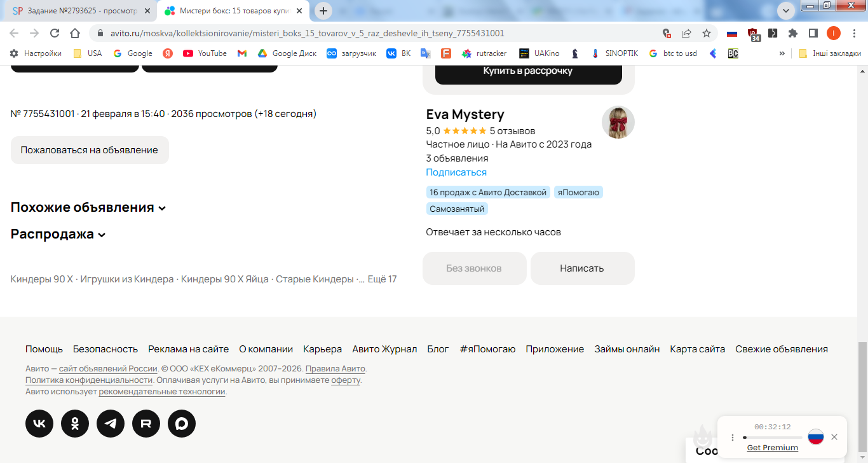Open a new browser tab
The image size is (868, 463).
323,11
